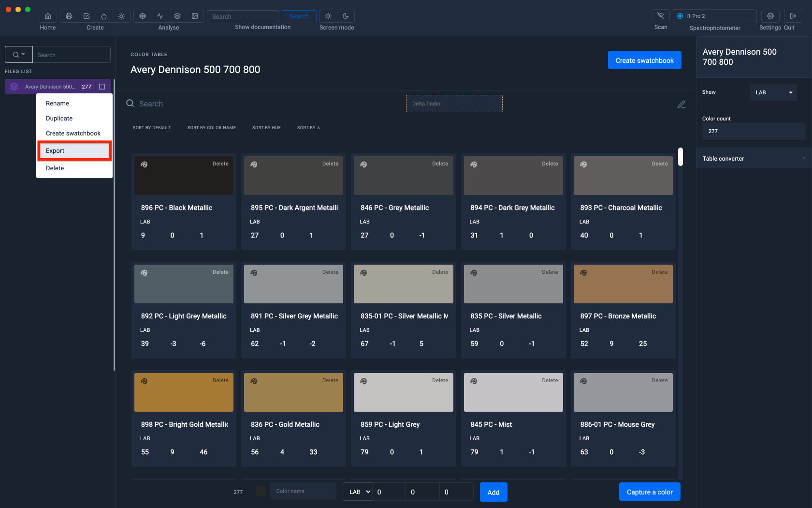Click the image icon in Analyse group
812x508 pixels.
click(195, 16)
